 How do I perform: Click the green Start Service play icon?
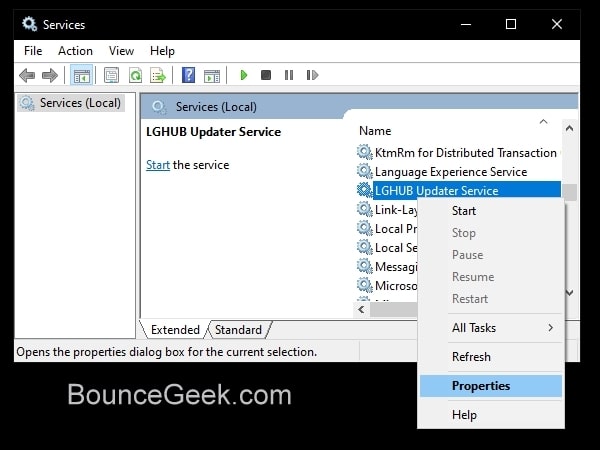tap(243, 75)
